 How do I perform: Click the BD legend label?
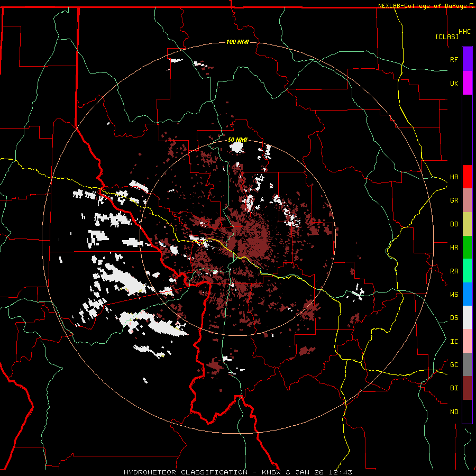[454, 224]
